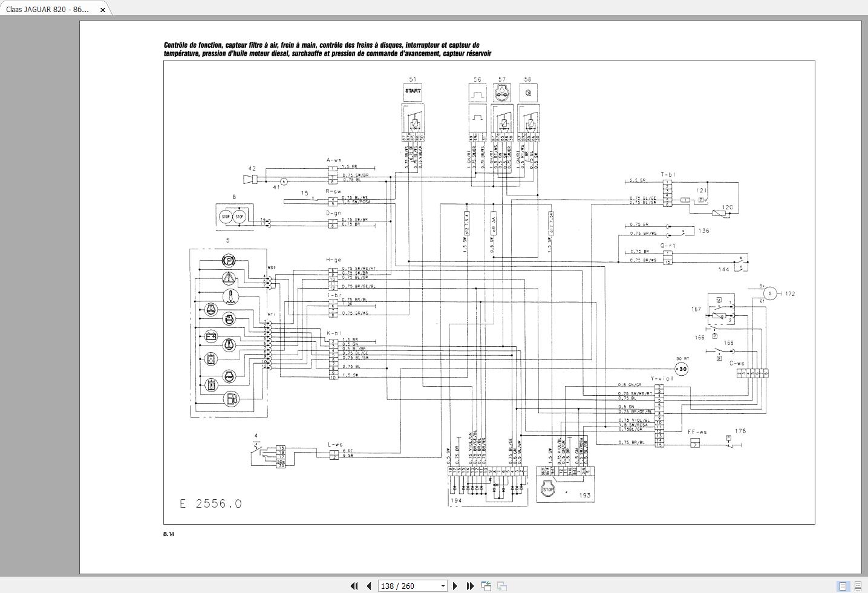The height and width of the screenshot is (593, 868).
Task: Click the component number 176
Action: [x=740, y=431]
